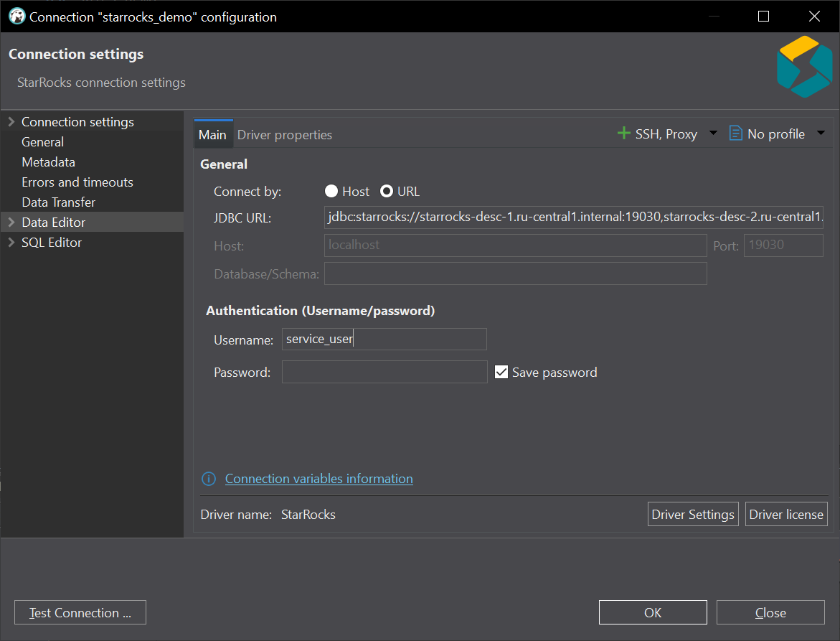Open the No profile dropdown arrow

[x=821, y=133]
